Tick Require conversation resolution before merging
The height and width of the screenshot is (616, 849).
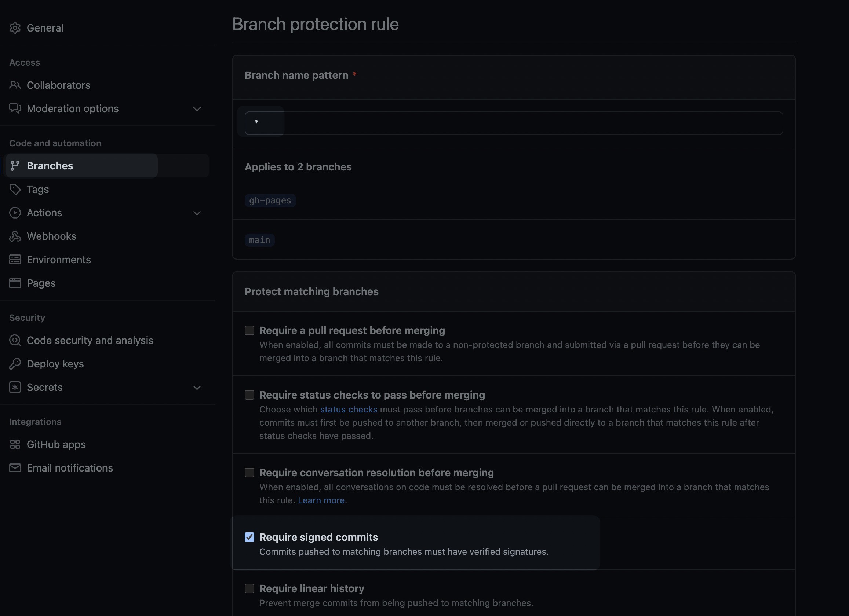(249, 473)
